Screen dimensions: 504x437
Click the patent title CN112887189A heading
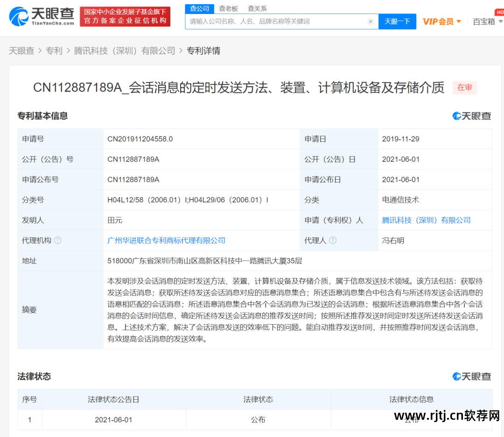pyautogui.click(x=238, y=87)
